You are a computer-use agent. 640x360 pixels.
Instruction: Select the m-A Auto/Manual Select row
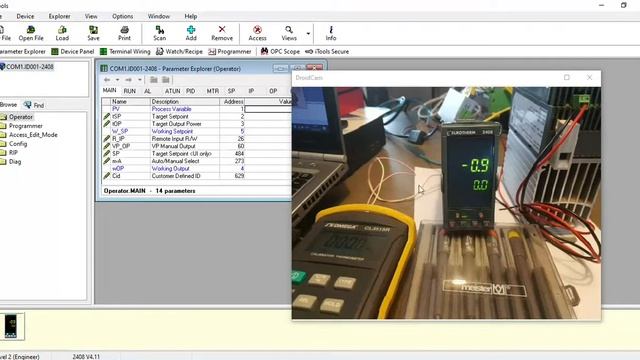(197, 161)
